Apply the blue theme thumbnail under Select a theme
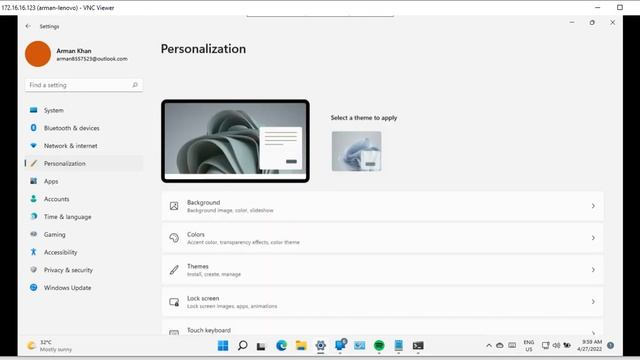This screenshot has height=360, width=640. coord(356,151)
